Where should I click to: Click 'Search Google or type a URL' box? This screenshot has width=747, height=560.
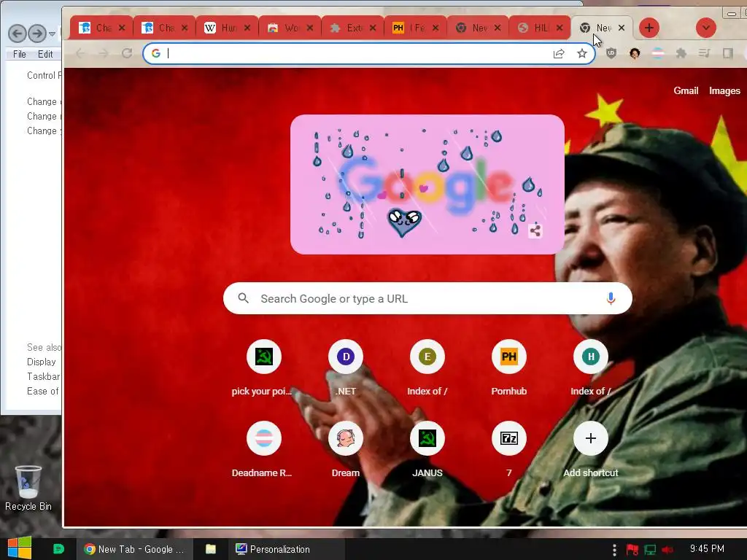coord(427,298)
